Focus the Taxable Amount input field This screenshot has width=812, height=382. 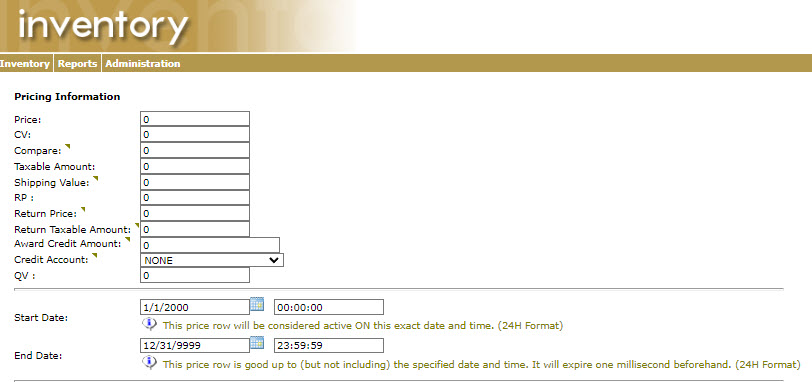point(195,167)
